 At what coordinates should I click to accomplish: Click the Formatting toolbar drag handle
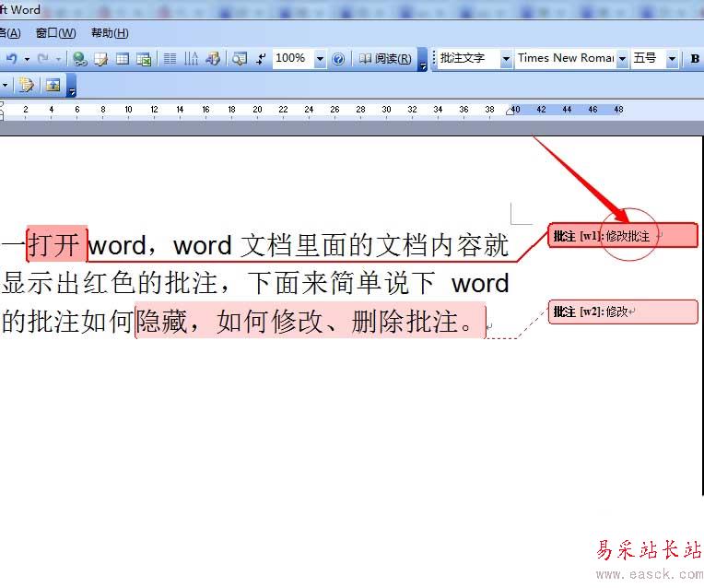pyautogui.click(x=434, y=58)
